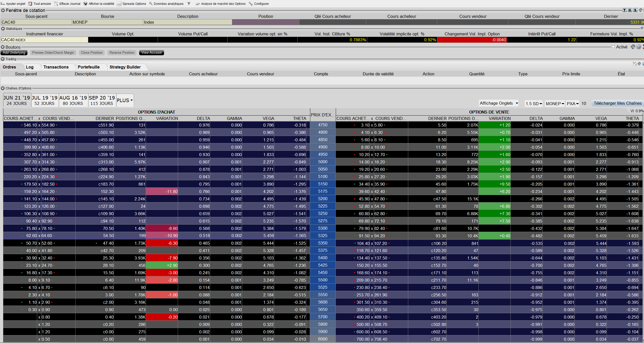Click red -0.0040 Changement Vol. Impl. cell
This screenshot has height=343, width=644.
(472, 40)
